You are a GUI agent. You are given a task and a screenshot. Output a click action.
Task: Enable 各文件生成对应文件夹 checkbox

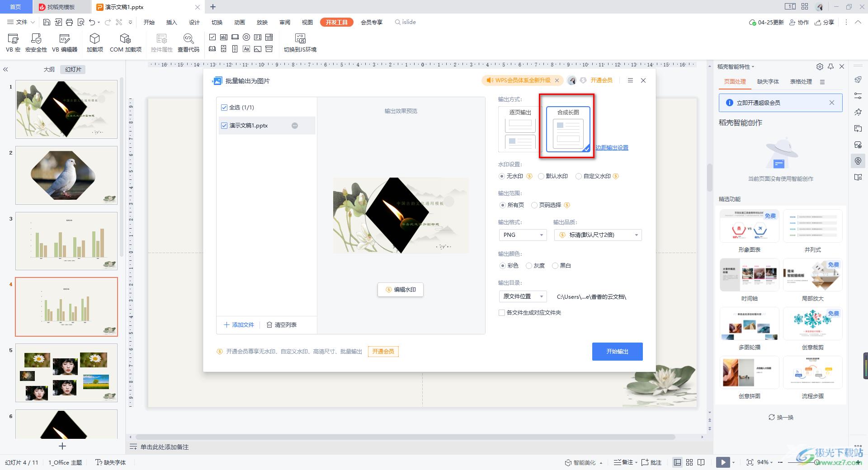(x=501, y=313)
